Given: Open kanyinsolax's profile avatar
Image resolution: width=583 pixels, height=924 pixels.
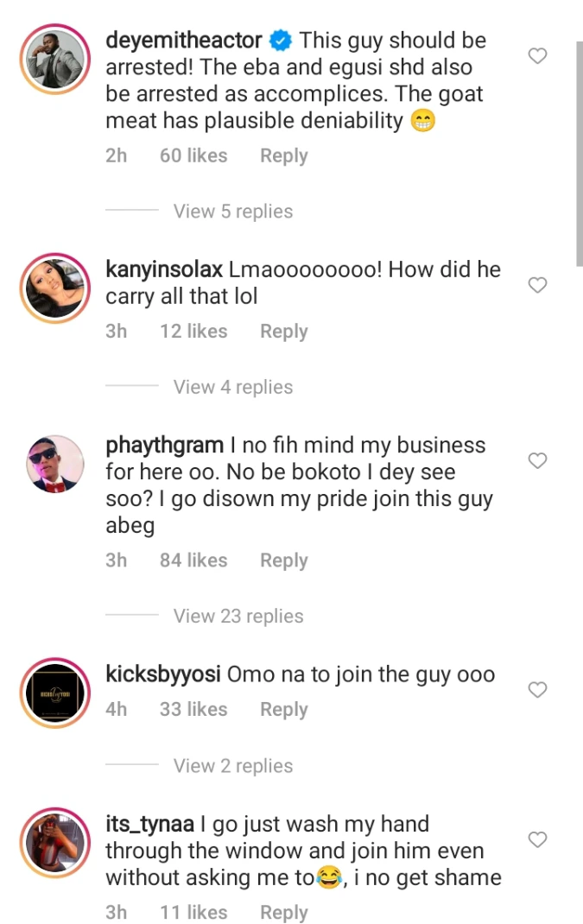Looking at the screenshot, I should click(53, 286).
